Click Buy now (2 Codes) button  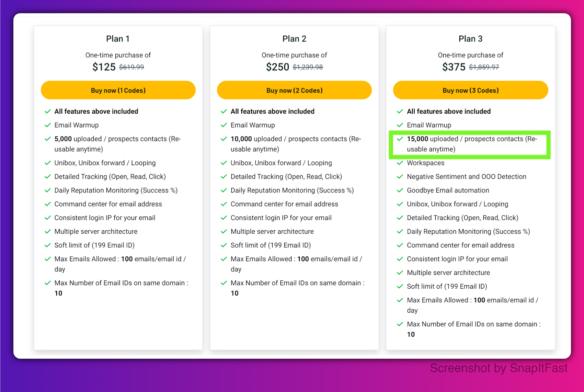tap(294, 90)
